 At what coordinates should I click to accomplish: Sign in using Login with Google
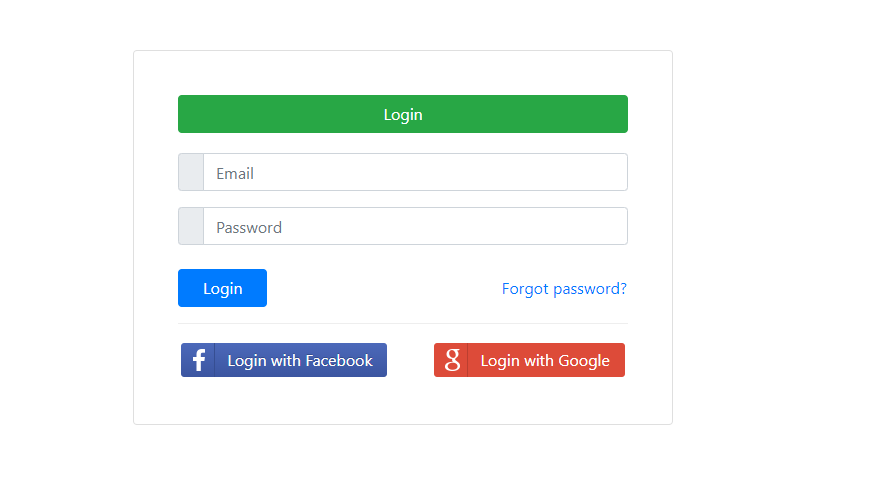tap(529, 360)
